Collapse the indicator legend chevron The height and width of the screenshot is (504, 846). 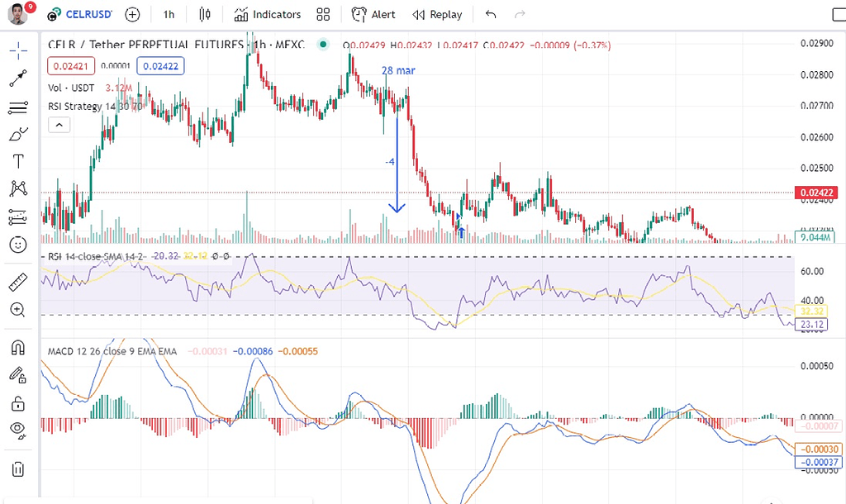(58, 125)
